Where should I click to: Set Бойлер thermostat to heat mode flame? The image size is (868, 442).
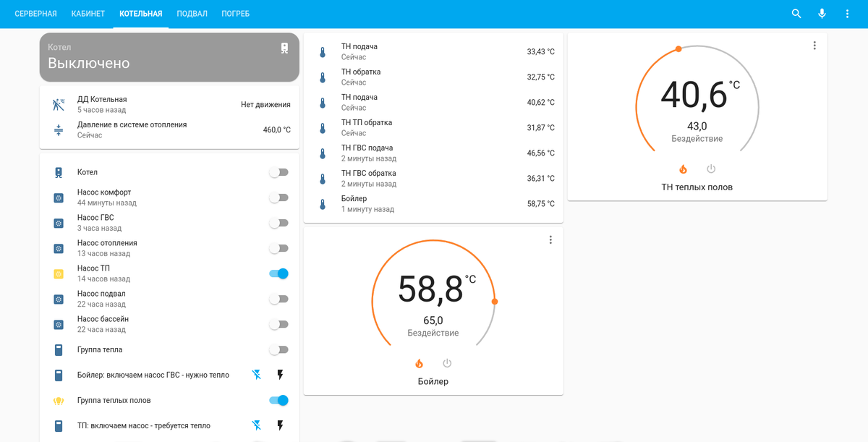point(419,363)
